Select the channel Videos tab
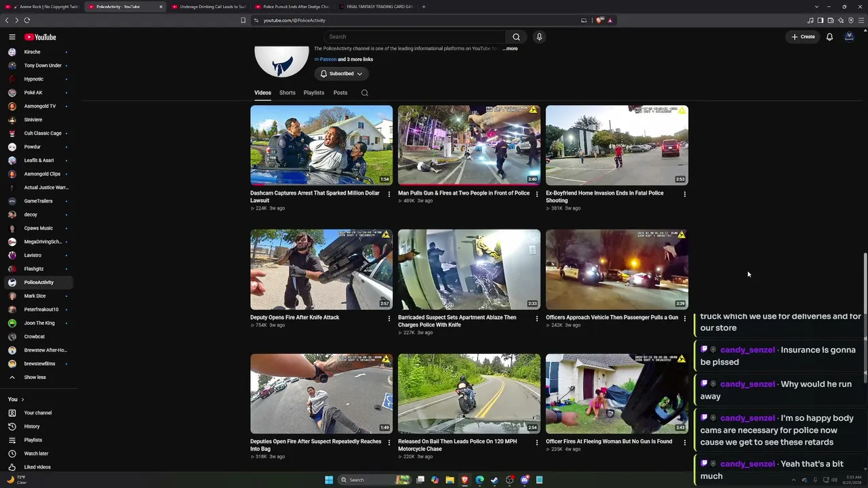This screenshot has height=488, width=868. point(262,93)
